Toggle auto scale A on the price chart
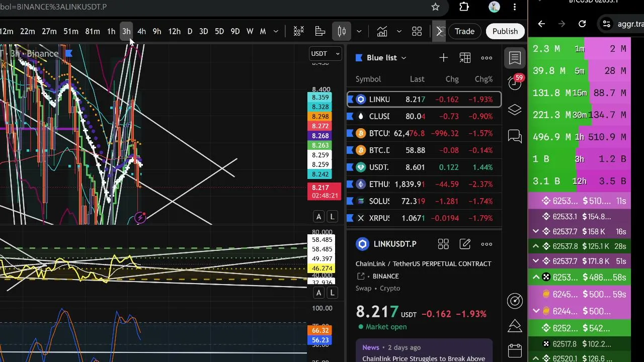 tap(318, 217)
